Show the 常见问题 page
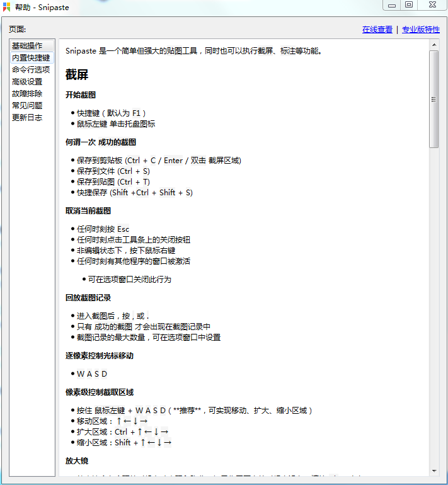448x485 pixels. 27,105
